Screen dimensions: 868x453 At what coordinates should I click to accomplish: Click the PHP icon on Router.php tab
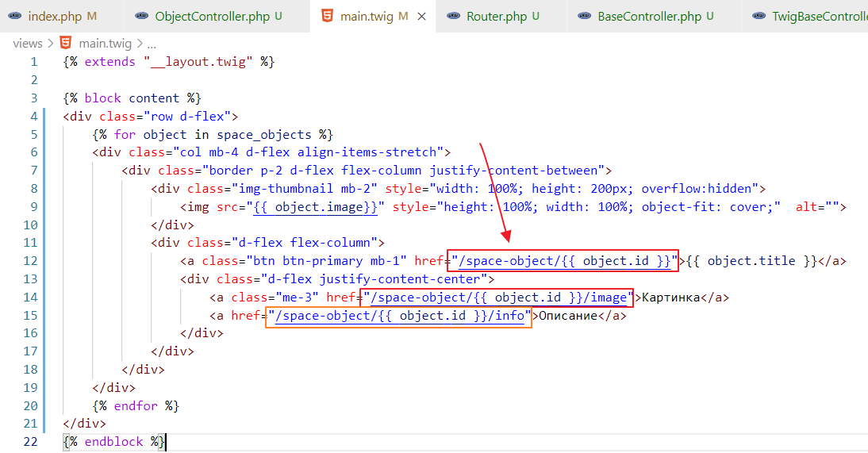click(x=454, y=16)
